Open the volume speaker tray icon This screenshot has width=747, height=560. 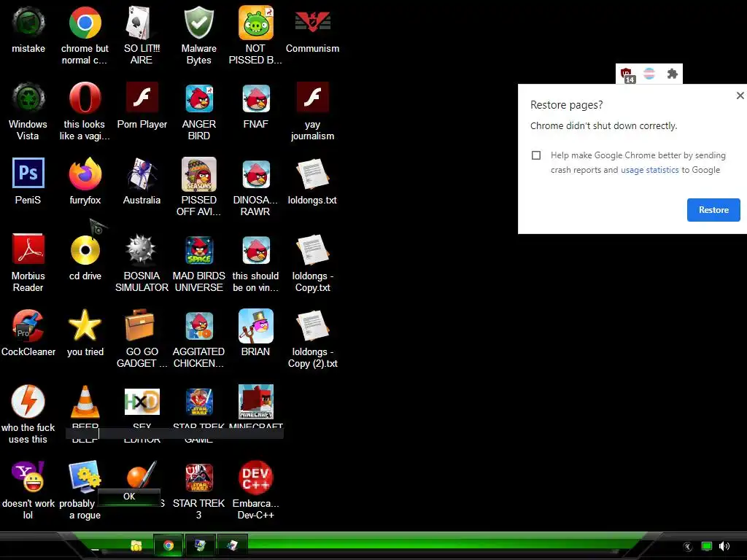(x=724, y=546)
